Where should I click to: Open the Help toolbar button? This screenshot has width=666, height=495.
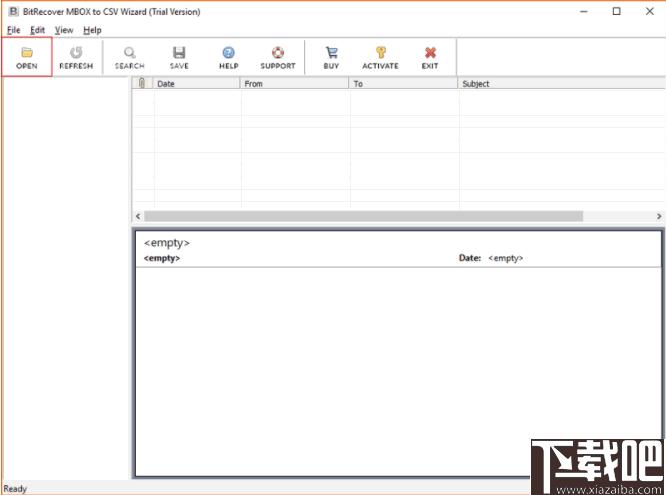[x=229, y=57]
